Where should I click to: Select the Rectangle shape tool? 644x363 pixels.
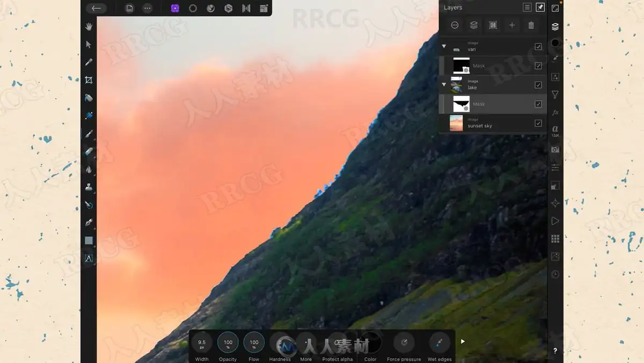click(x=89, y=241)
